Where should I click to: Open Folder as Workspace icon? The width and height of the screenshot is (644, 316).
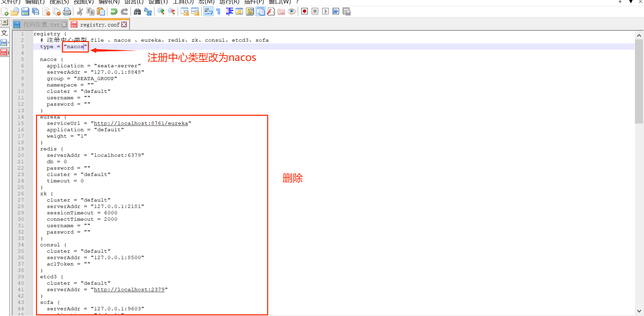[281, 12]
